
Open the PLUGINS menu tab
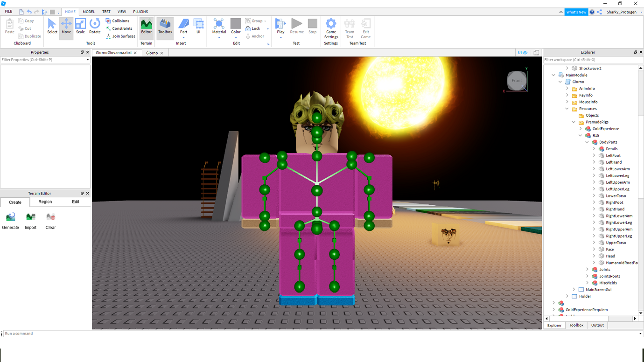[x=140, y=11]
